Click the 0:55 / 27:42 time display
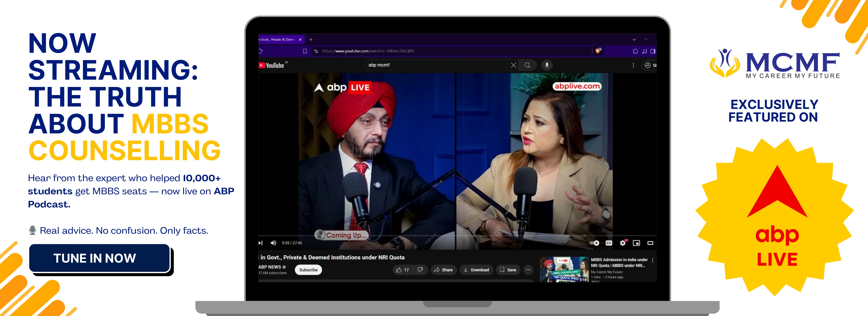 [x=292, y=243]
